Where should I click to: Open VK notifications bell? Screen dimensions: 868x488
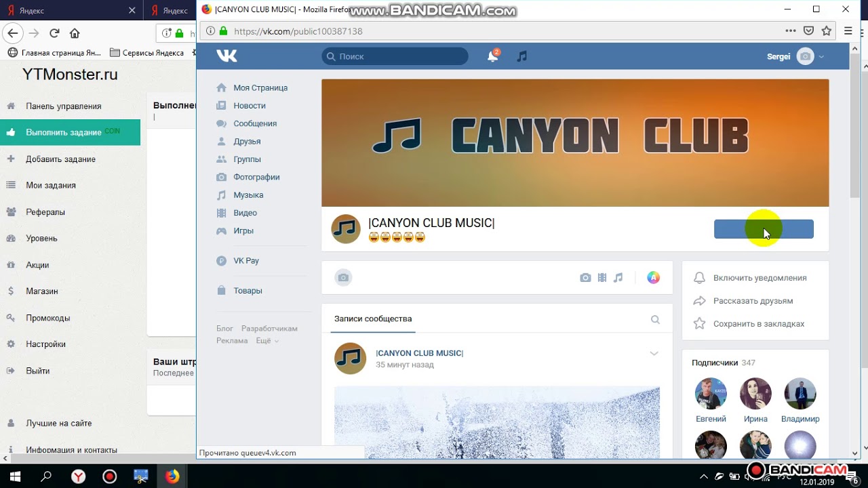[x=493, y=56]
